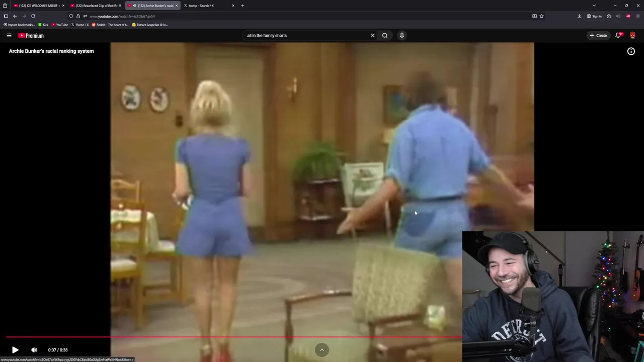Submit search with the magnifier button
644x362 pixels.
(x=385, y=36)
